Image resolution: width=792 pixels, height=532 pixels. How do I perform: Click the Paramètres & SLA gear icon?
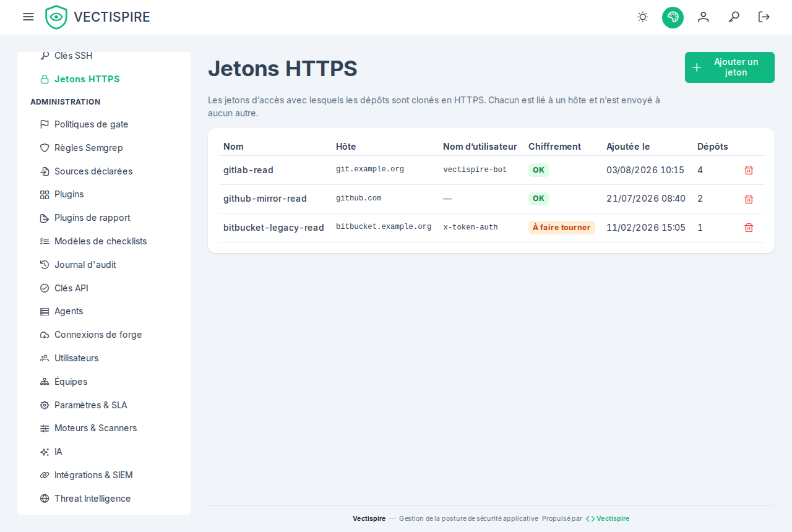tap(45, 405)
